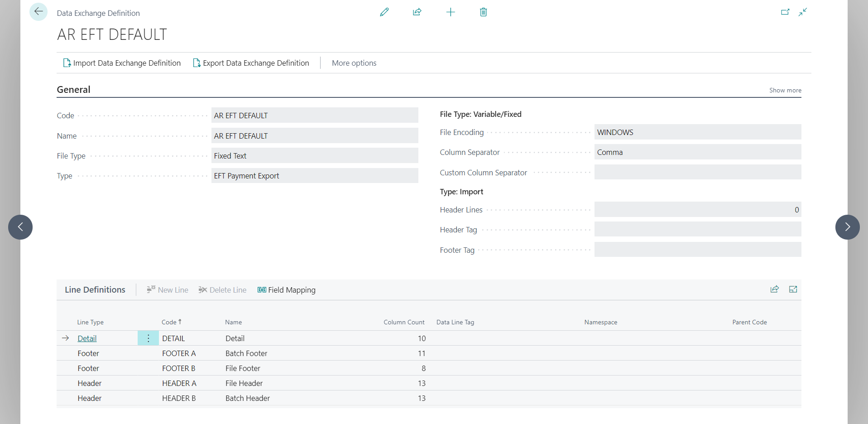
Task: Click the Name field
Action: pos(315,135)
